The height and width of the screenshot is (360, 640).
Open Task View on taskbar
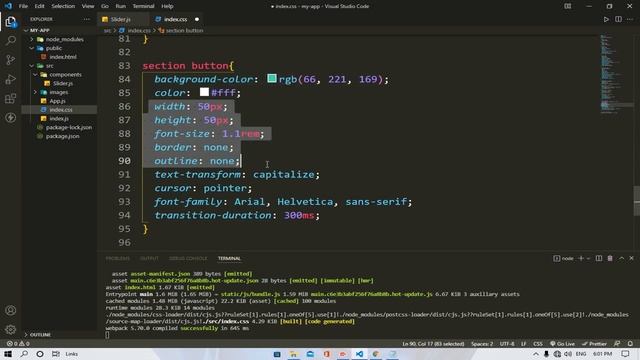pyautogui.click(x=56, y=354)
